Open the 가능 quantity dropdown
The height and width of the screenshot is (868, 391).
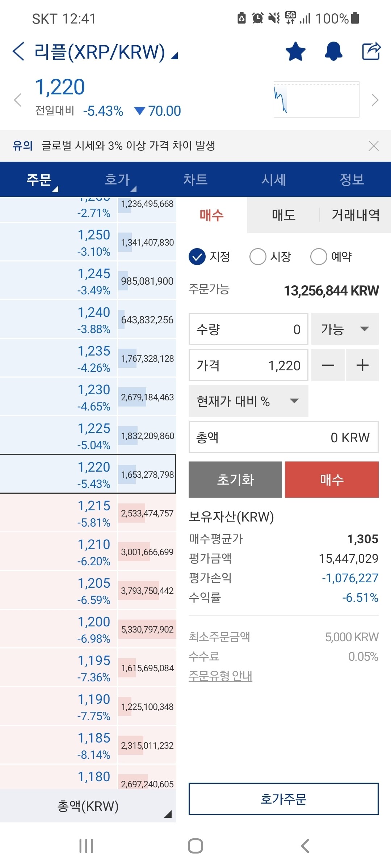pos(345,329)
